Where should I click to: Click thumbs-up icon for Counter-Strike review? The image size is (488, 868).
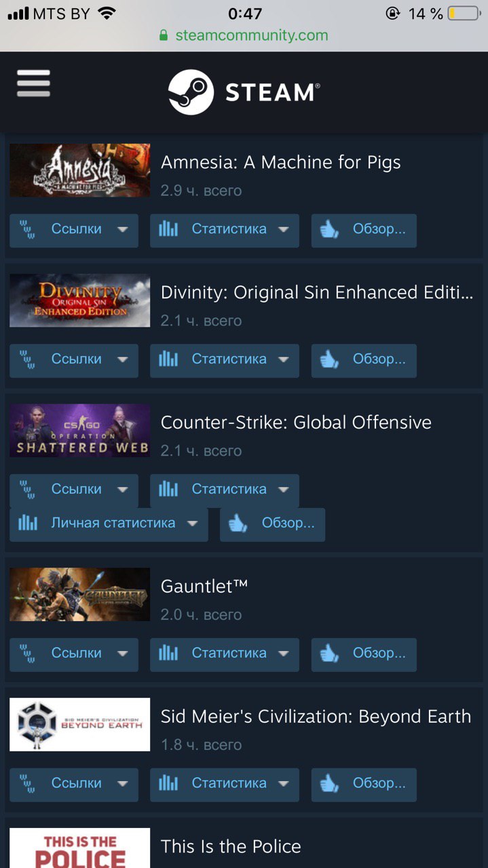(238, 524)
